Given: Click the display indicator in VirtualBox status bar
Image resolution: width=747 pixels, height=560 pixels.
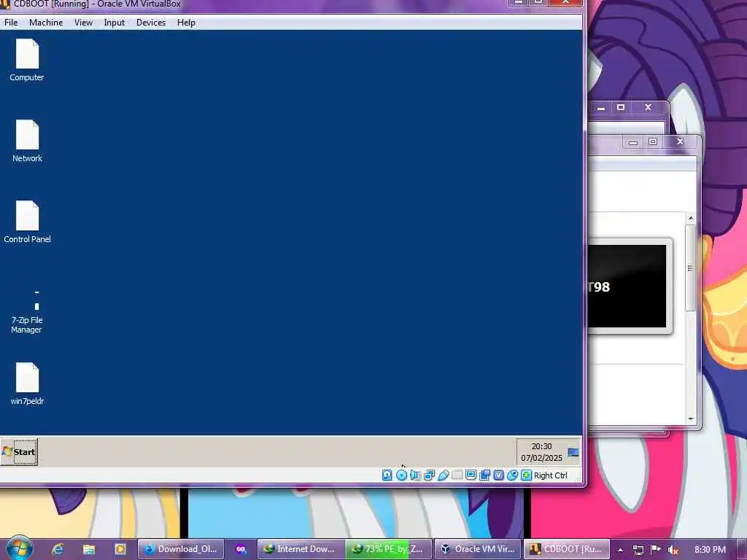Looking at the screenshot, I should pos(471,475).
